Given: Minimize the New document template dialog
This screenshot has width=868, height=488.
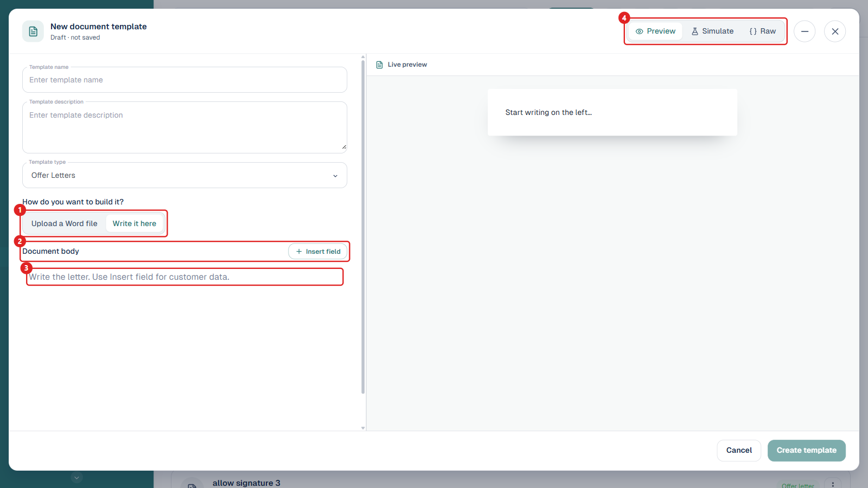Looking at the screenshot, I should 805,31.
